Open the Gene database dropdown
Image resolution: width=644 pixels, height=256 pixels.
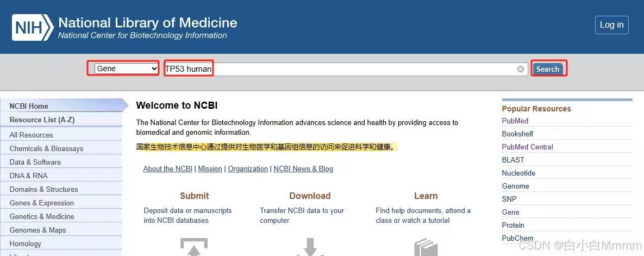point(127,68)
